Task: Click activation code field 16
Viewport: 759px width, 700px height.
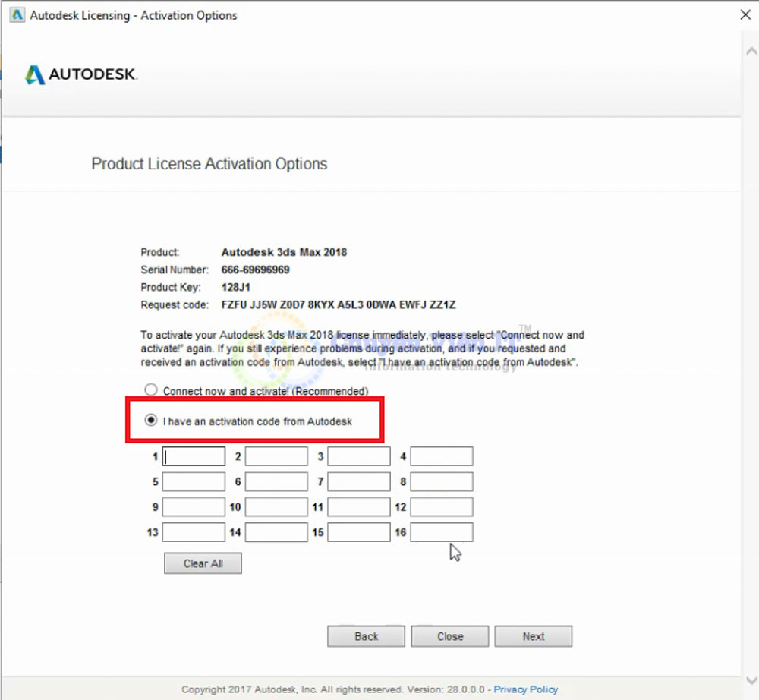Action: click(x=442, y=532)
